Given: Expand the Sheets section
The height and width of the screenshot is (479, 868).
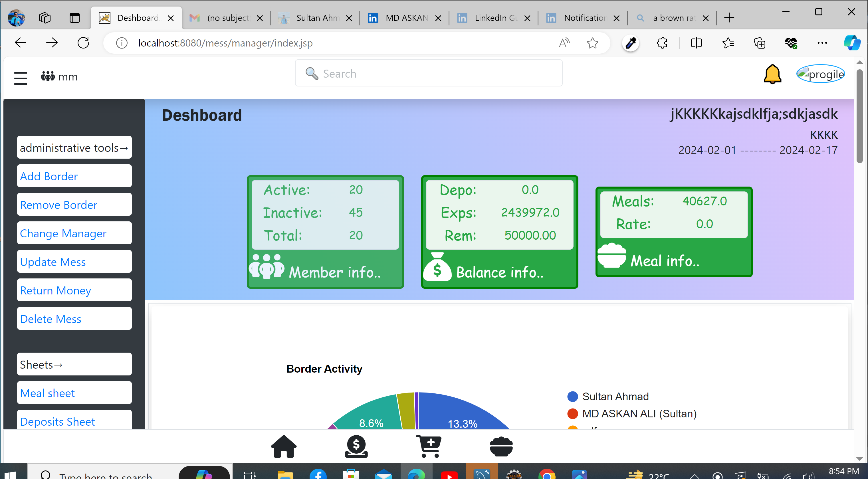Looking at the screenshot, I should pos(74,364).
